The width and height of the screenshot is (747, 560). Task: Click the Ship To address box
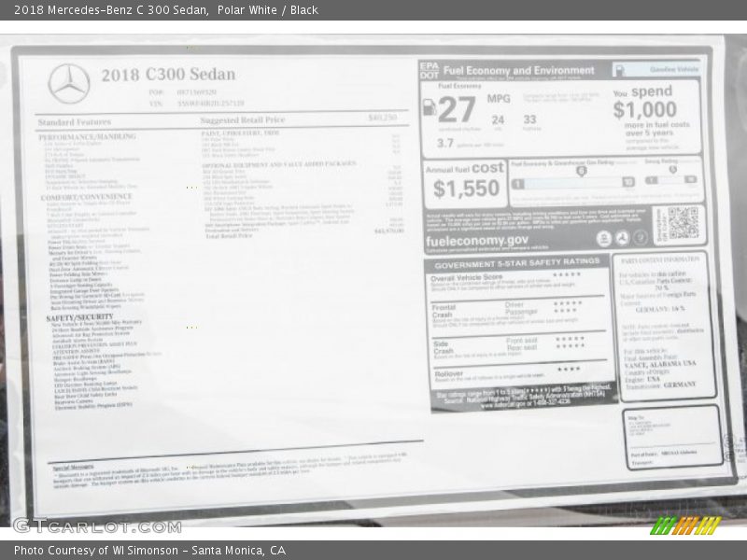point(672,437)
